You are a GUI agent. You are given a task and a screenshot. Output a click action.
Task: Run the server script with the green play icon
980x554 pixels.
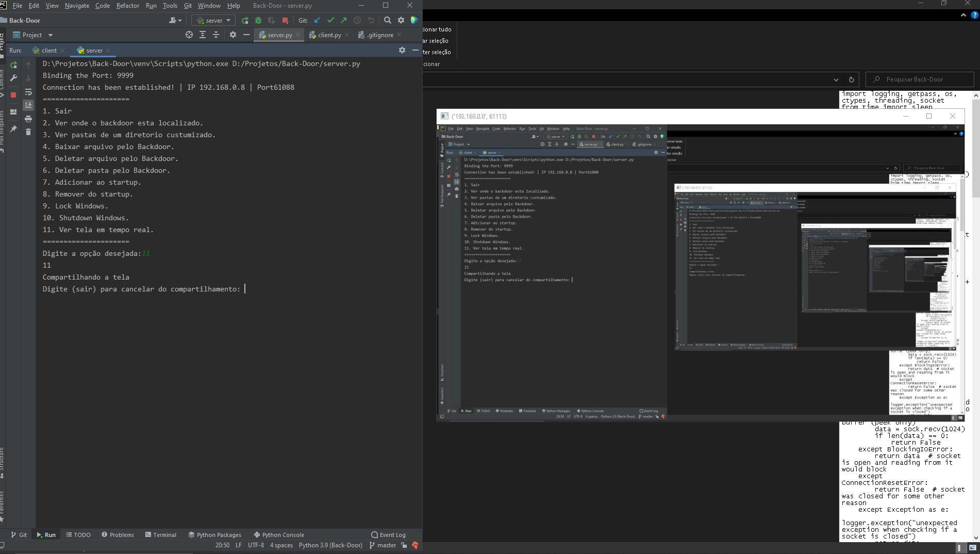tap(245, 20)
